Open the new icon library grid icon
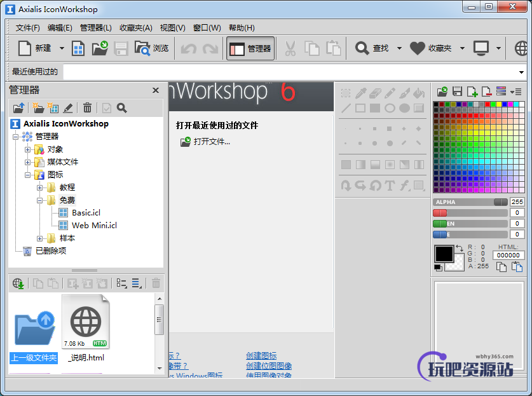The height and width of the screenshot is (396, 532). (78, 48)
